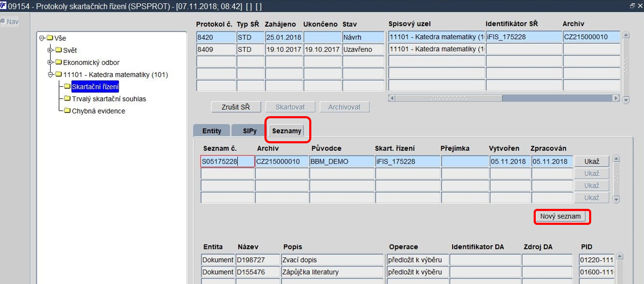This screenshot has height=284, width=644.
Task: Click the protocols table scroll down arrow
Action: point(626,100)
